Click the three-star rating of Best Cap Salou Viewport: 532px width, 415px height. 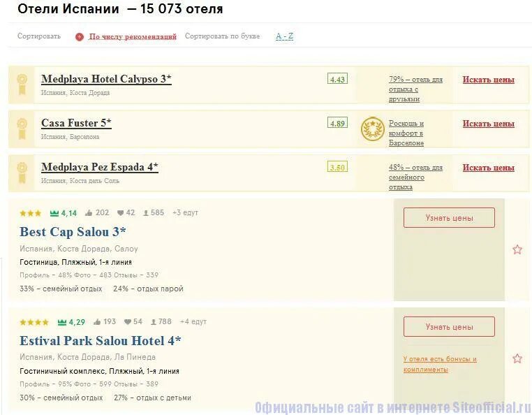click(31, 213)
